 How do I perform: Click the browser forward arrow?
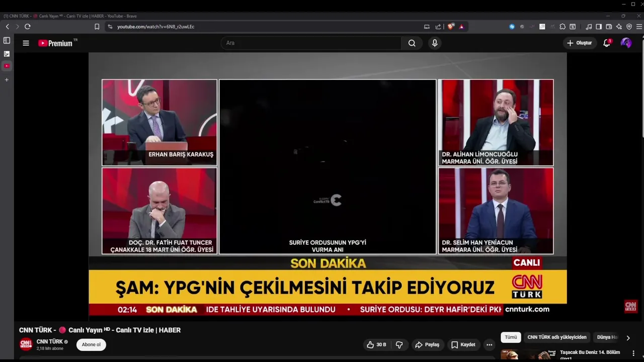point(17,27)
